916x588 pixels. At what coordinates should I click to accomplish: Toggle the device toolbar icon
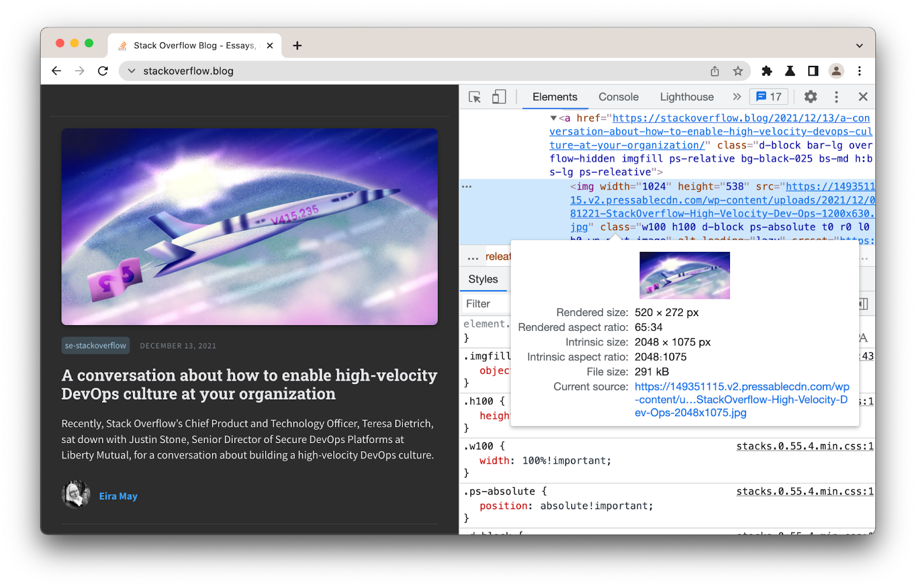tap(499, 97)
